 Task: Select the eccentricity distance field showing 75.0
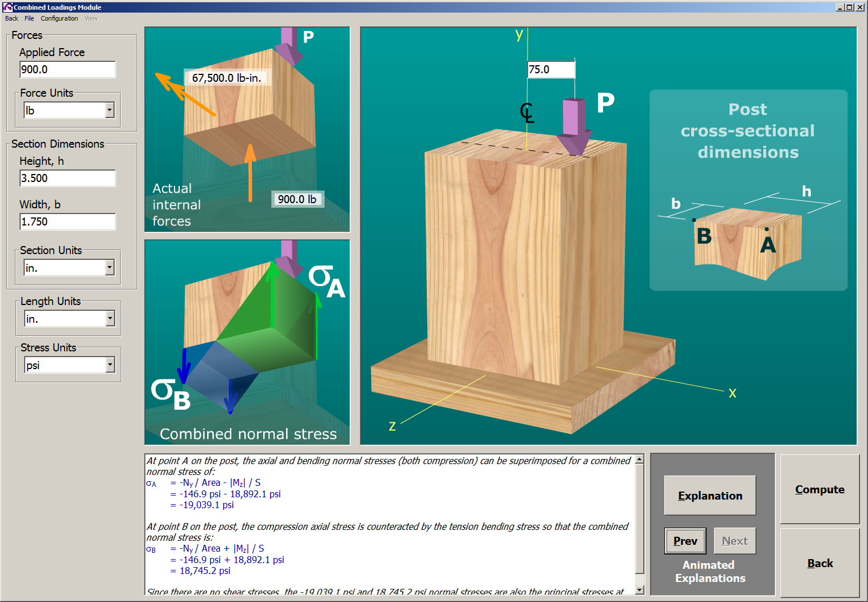click(x=550, y=70)
